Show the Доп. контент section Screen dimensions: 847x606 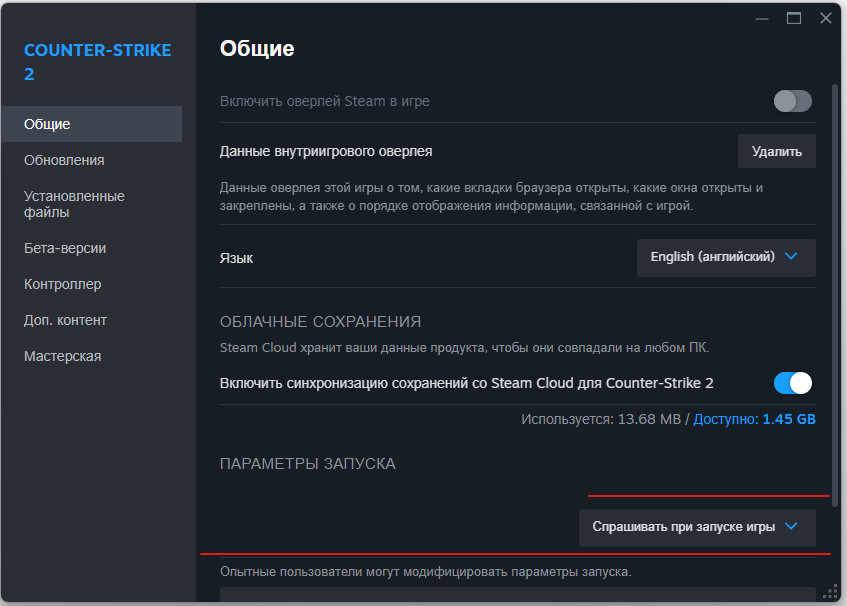pos(65,320)
